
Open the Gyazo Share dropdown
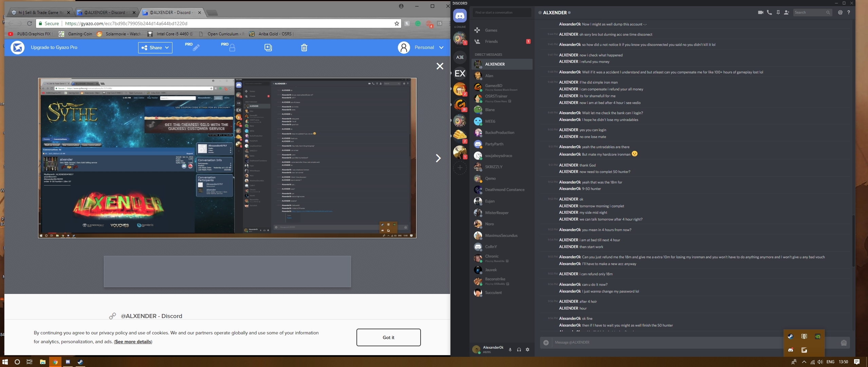(x=155, y=48)
